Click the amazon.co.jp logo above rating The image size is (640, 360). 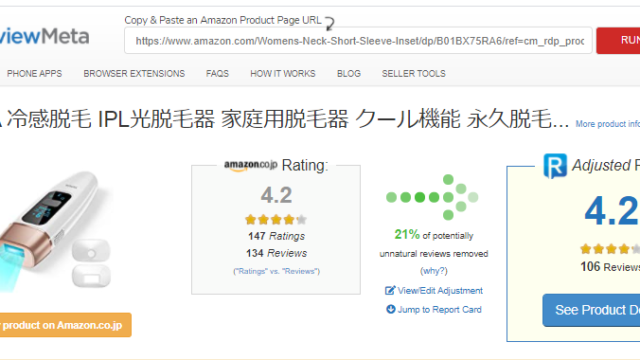tap(251, 165)
